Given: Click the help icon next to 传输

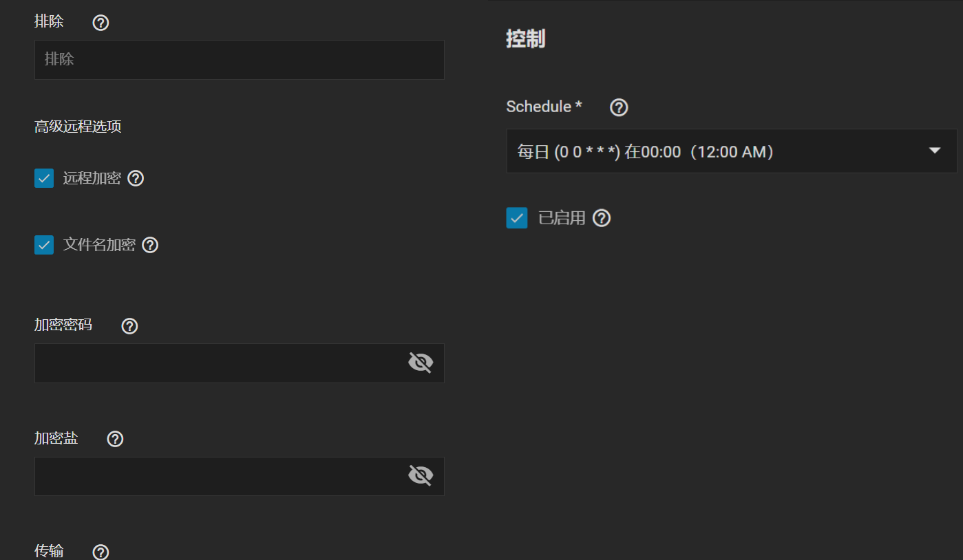Looking at the screenshot, I should (x=100, y=552).
